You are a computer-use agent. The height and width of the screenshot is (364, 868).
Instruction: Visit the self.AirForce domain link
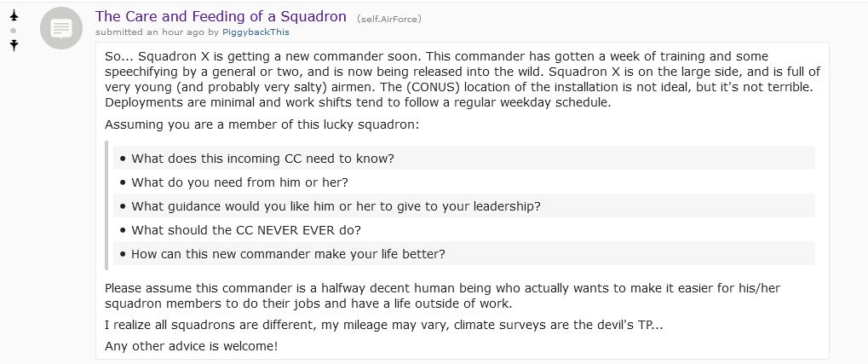coord(389,19)
